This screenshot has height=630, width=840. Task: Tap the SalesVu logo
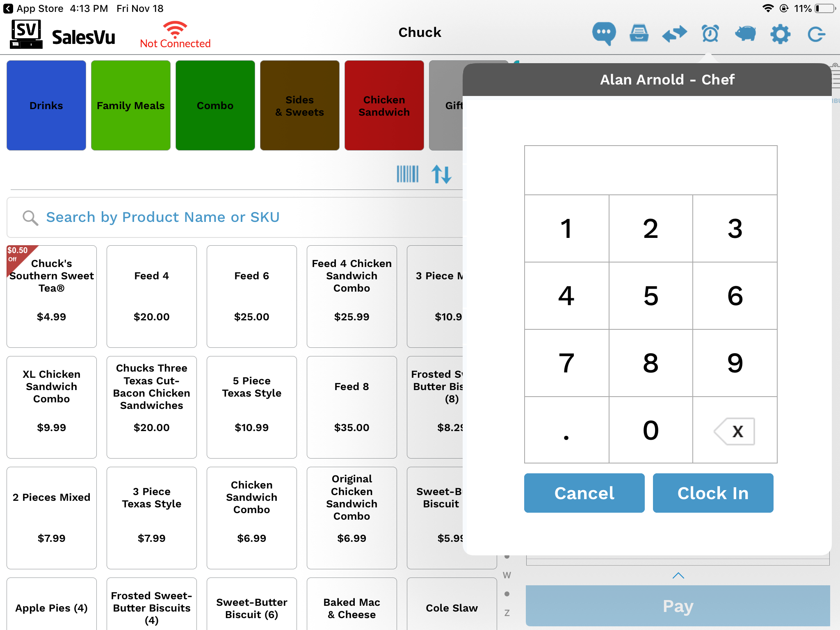pyautogui.click(x=63, y=34)
